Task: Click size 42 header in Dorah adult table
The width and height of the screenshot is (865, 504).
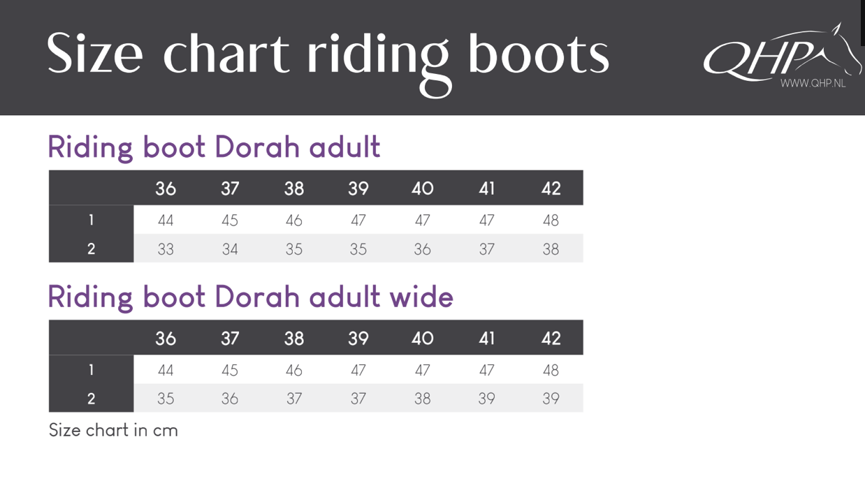Action: [551, 188]
